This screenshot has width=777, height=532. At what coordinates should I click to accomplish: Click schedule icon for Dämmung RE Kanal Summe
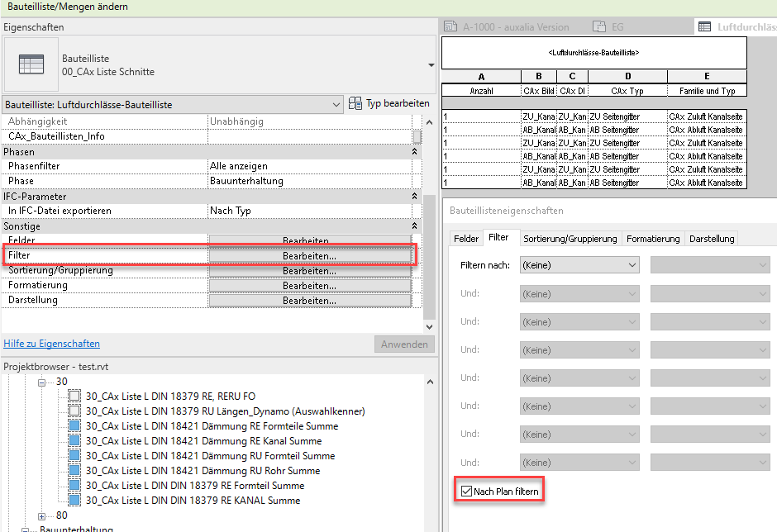click(x=75, y=441)
